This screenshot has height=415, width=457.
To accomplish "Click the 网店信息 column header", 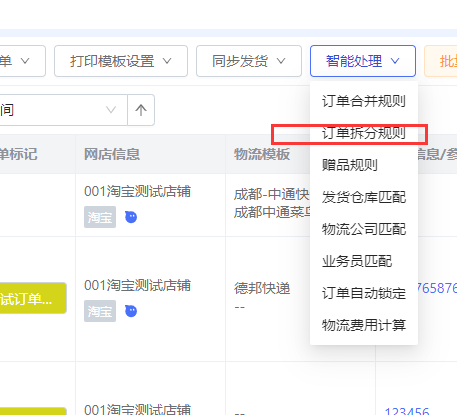I will coord(150,154).
